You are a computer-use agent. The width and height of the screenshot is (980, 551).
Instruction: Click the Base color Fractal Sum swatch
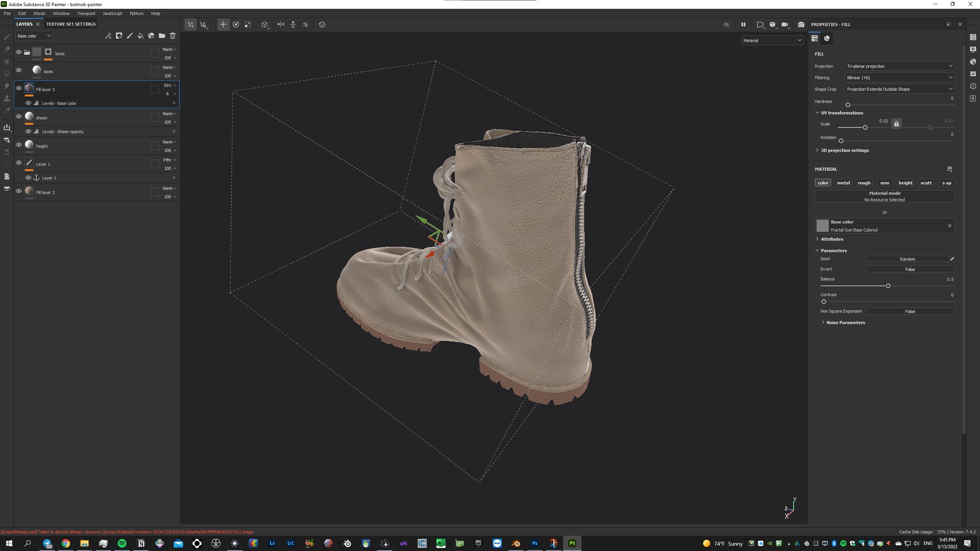point(822,226)
